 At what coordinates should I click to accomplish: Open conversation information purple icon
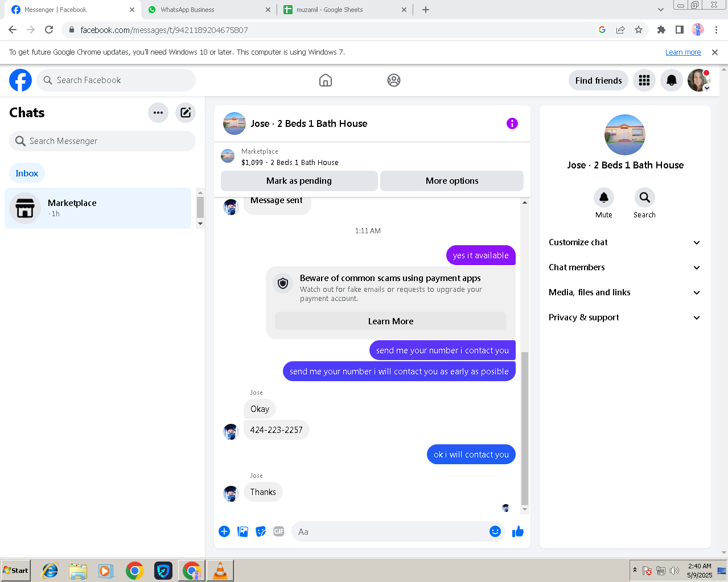tap(512, 123)
